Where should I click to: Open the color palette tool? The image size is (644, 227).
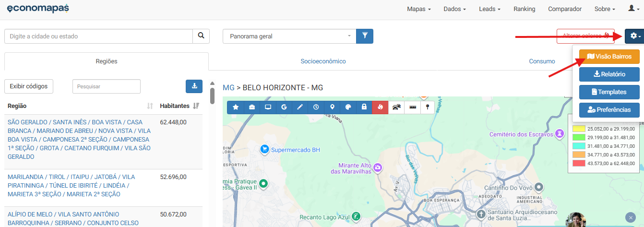pos(348,107)
